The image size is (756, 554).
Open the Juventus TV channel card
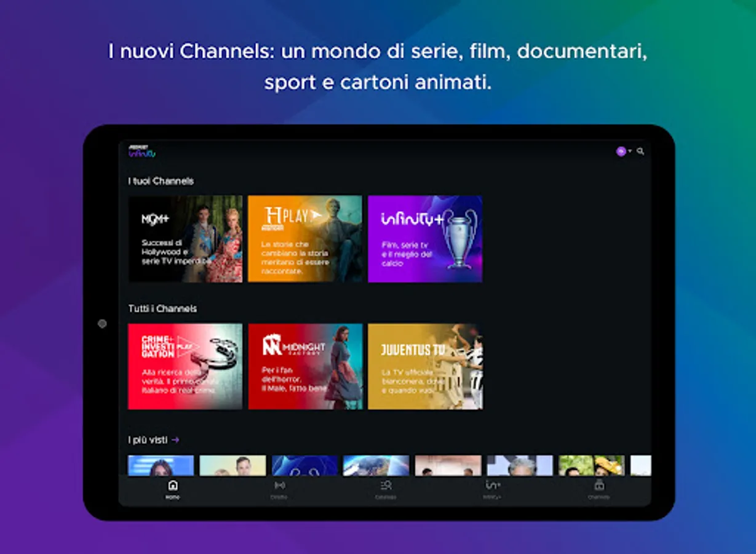425,367
